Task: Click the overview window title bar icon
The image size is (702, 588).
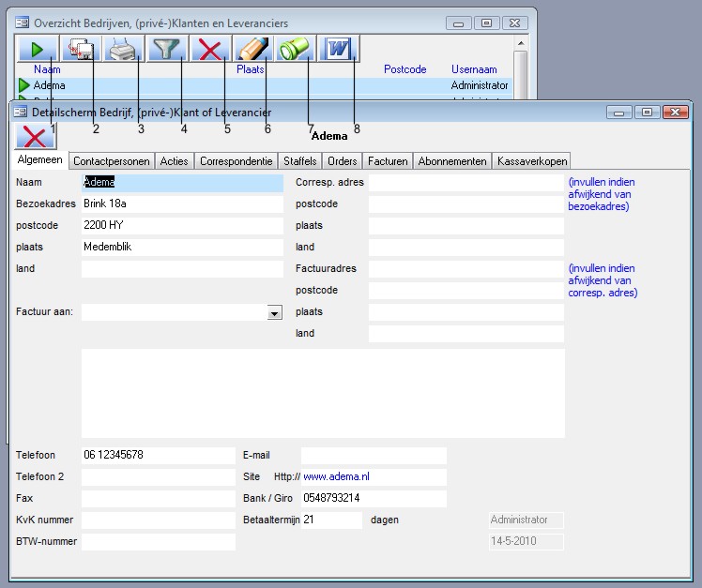Action: coord(22,23)
